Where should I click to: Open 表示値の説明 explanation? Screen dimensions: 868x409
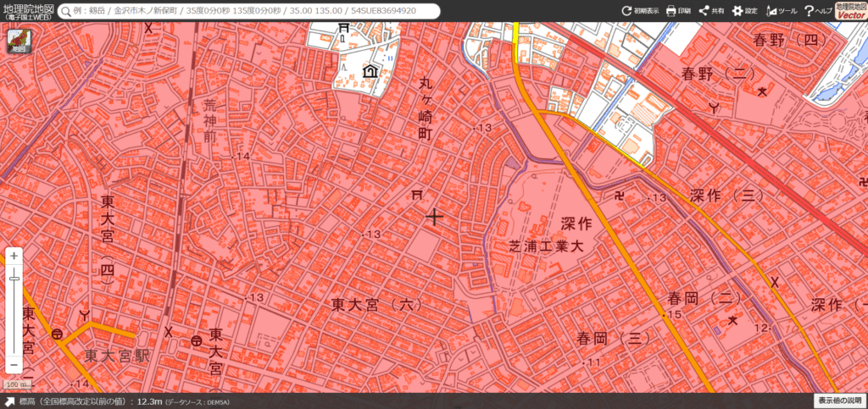click(x=839, y=400)
